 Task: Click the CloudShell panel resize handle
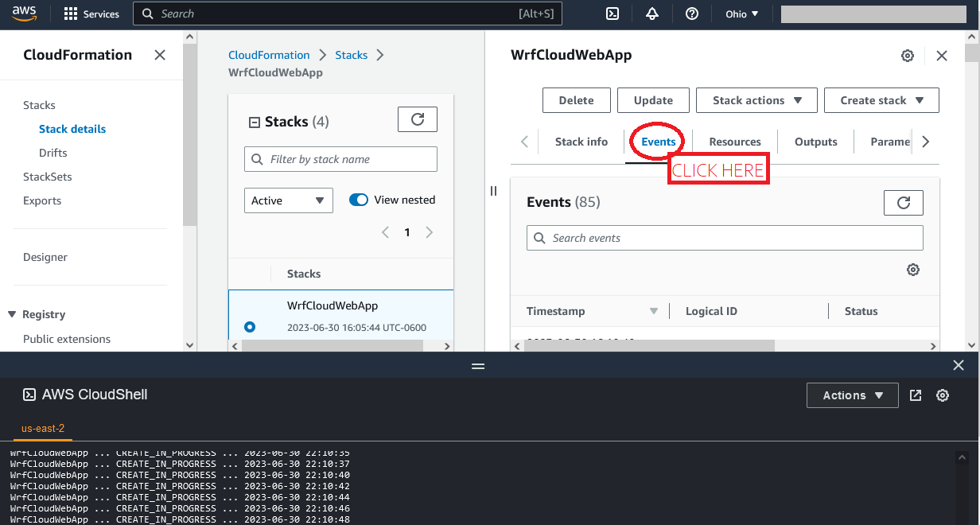478,366
